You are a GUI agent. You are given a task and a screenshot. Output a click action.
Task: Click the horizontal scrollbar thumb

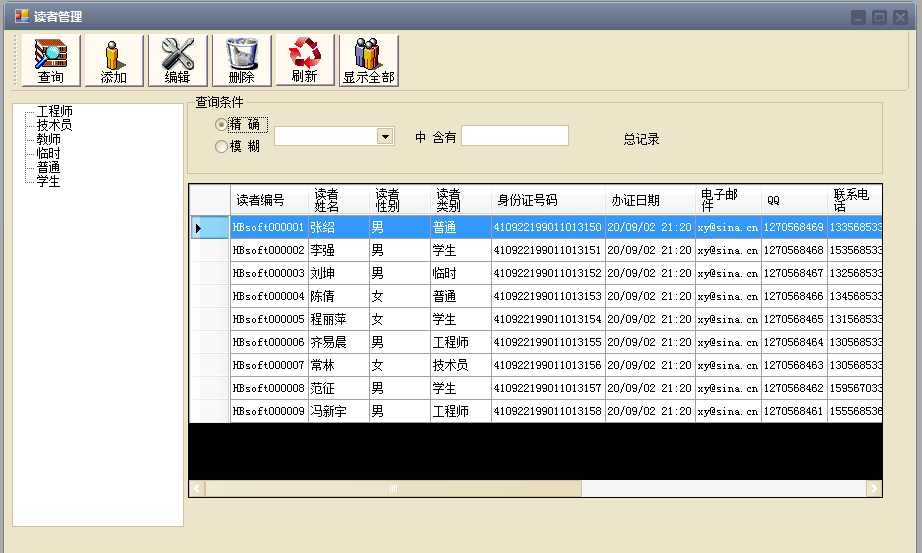click(393, 488)
